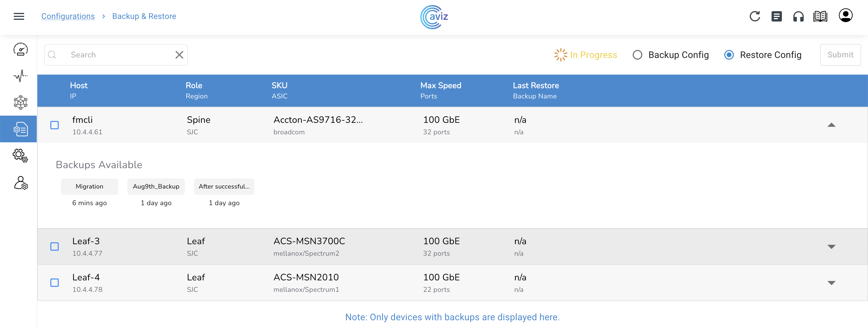Open the dashboard gauge sidebar icon
This screenshot has height=330, width=868.
pyautogui.click(x=20, y=49)
